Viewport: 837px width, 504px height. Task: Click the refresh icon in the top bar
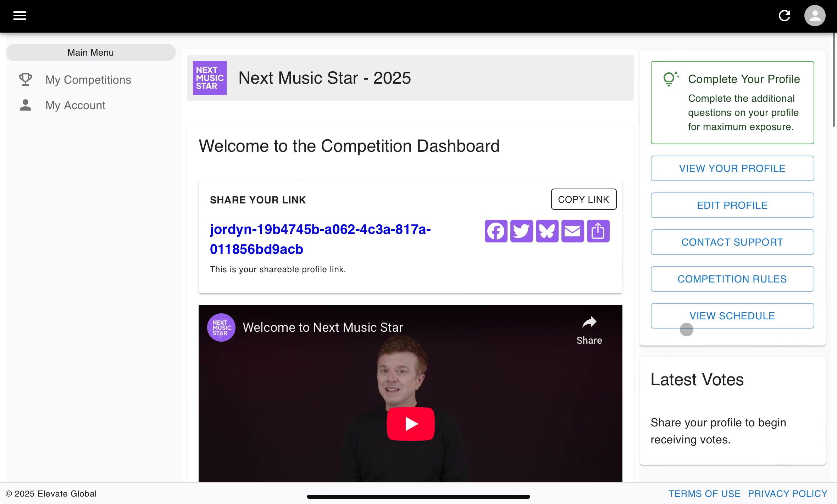click(784, 16)
